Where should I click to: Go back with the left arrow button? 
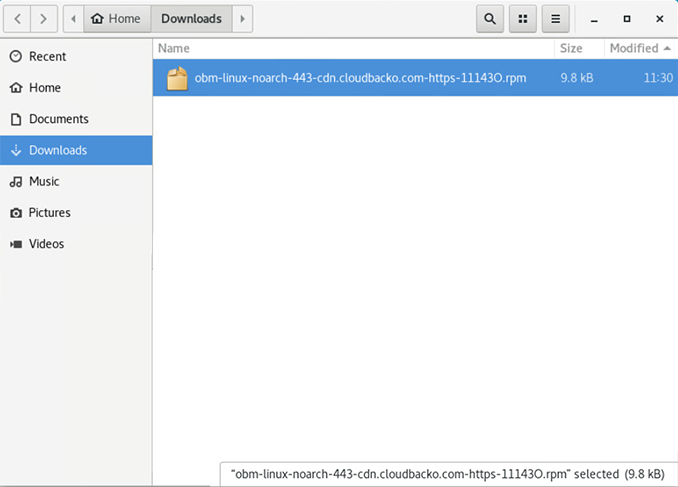click(17, 19)
